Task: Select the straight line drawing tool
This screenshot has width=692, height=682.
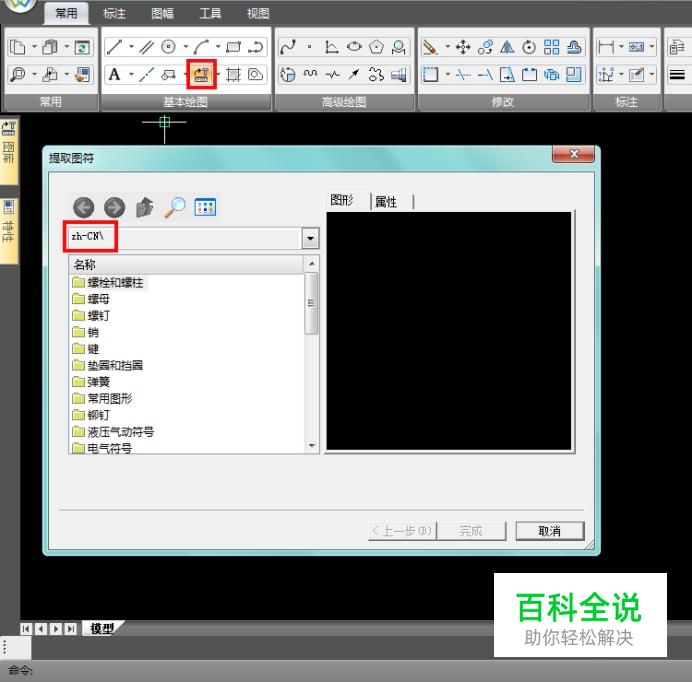Action: (x=114, y=47)
